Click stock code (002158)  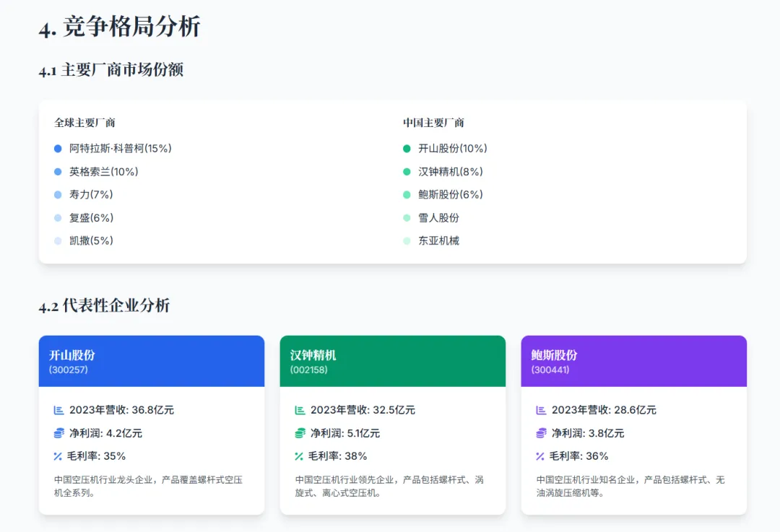[x=309, y=370]
